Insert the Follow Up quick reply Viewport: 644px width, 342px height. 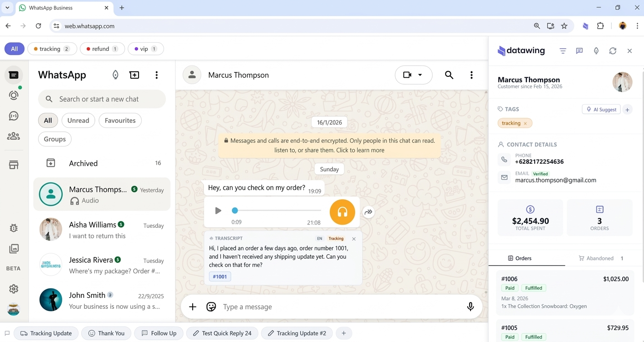coord(159,333)
